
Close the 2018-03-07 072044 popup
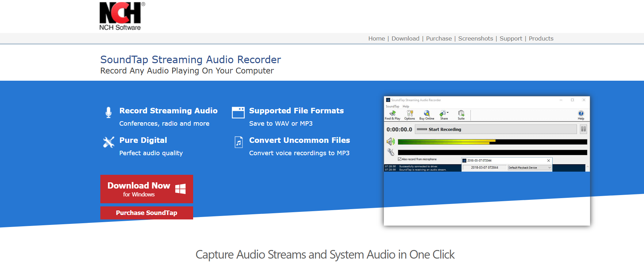pyautogui.click(x=548, y=160)
